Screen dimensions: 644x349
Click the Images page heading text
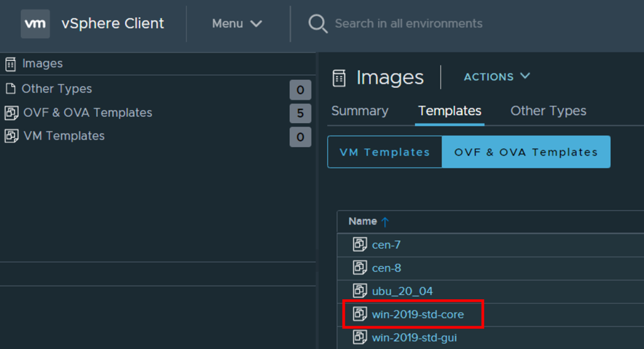[x=390, y=77]
